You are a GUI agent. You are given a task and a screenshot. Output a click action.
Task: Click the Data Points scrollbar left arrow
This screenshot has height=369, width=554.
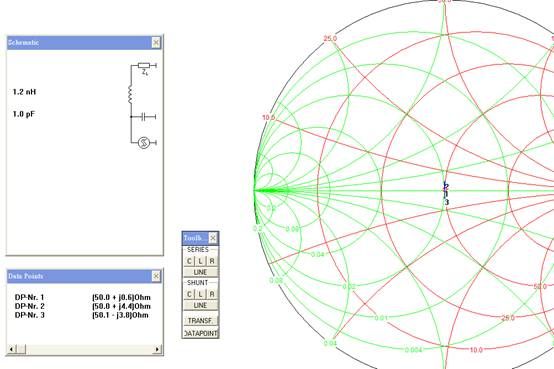tap(11, 350)
